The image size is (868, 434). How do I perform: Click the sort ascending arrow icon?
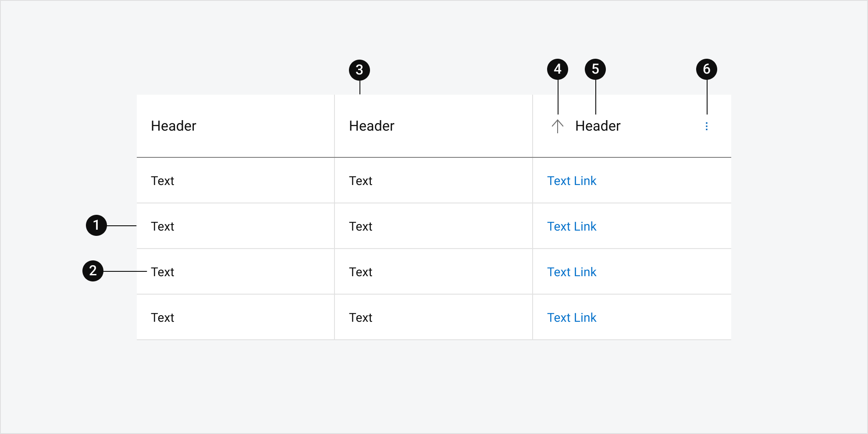click(x=557, y=126)
